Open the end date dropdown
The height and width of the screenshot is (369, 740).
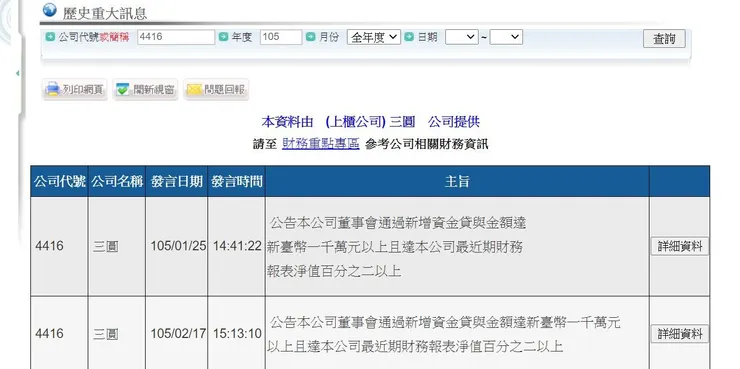click(x=506, y=37)
